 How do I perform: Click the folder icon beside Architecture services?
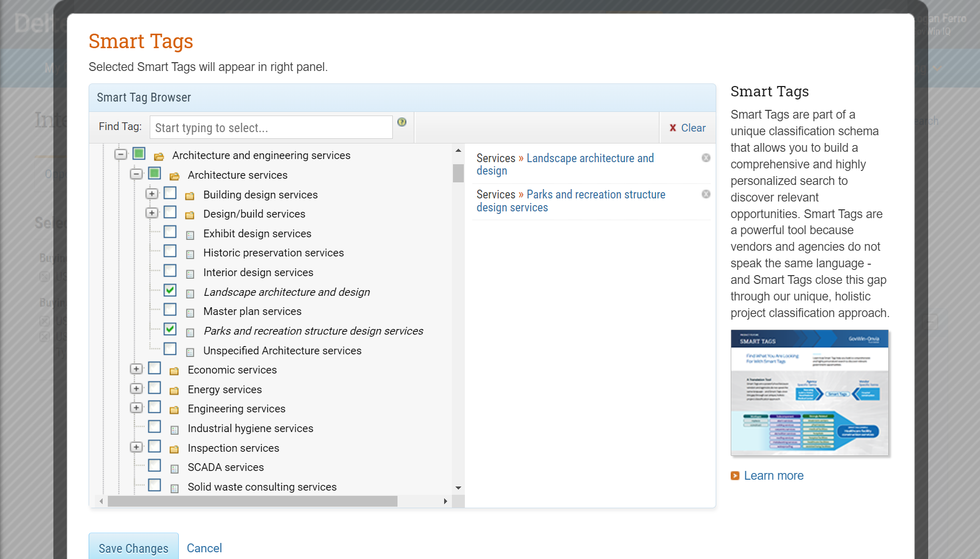click(174, 175)
